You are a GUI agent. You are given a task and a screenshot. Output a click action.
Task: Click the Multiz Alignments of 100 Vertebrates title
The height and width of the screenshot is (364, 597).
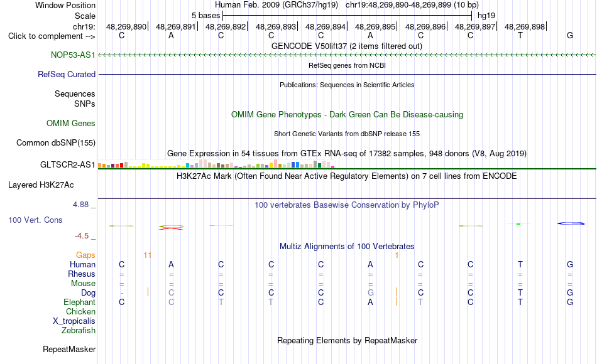click(347, 247)
